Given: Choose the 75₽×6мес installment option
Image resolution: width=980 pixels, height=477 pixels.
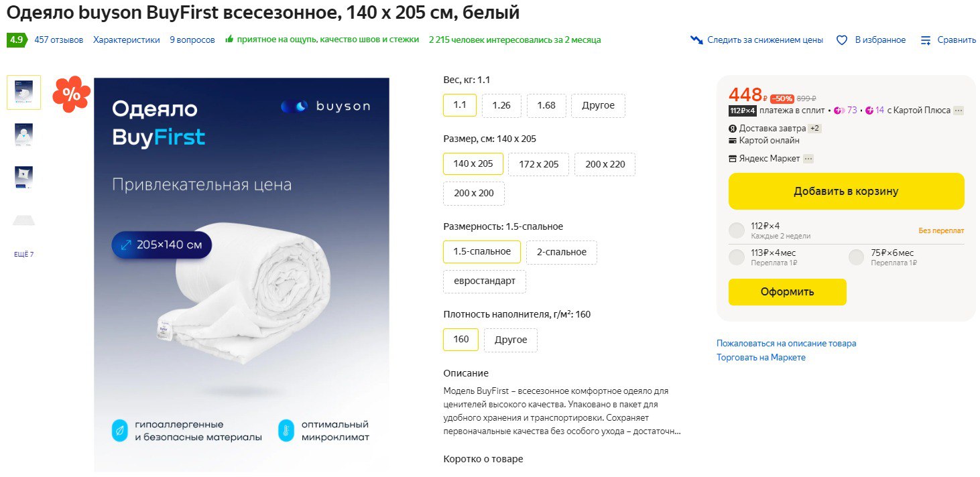Looking at the screenshot, I should click(x=856, y=257).
